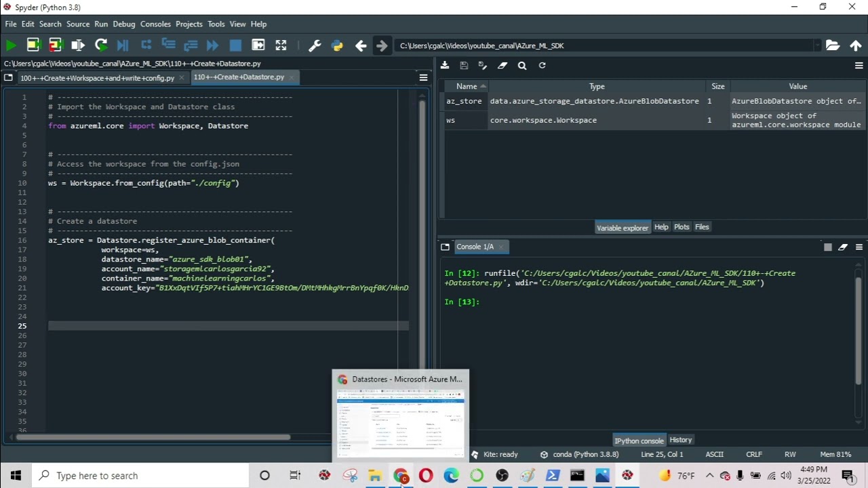Open Variable explorer hamburger options menu
Viewport: 868px width, 488px height.
tap(859, 66)
